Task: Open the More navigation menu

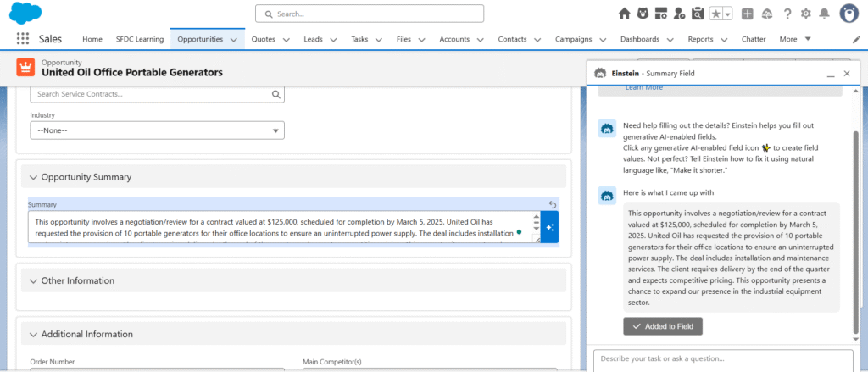Action: 795,39
